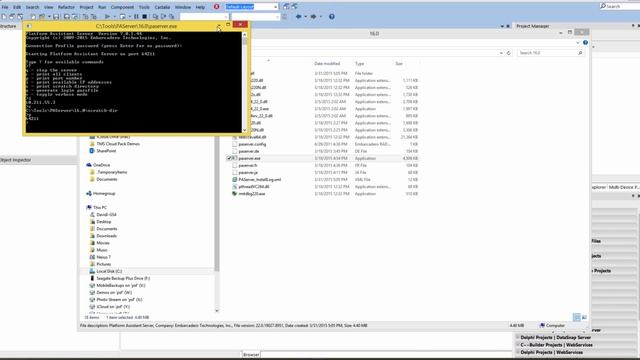640x360 pixels.
Task: Click the Pause toolbar icon
Action: pos(136,16)
